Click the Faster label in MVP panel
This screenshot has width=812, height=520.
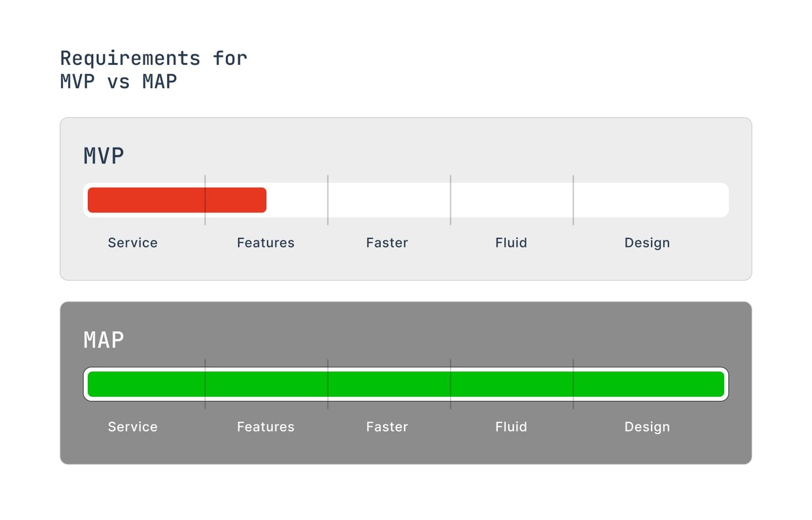click(387, 243)
